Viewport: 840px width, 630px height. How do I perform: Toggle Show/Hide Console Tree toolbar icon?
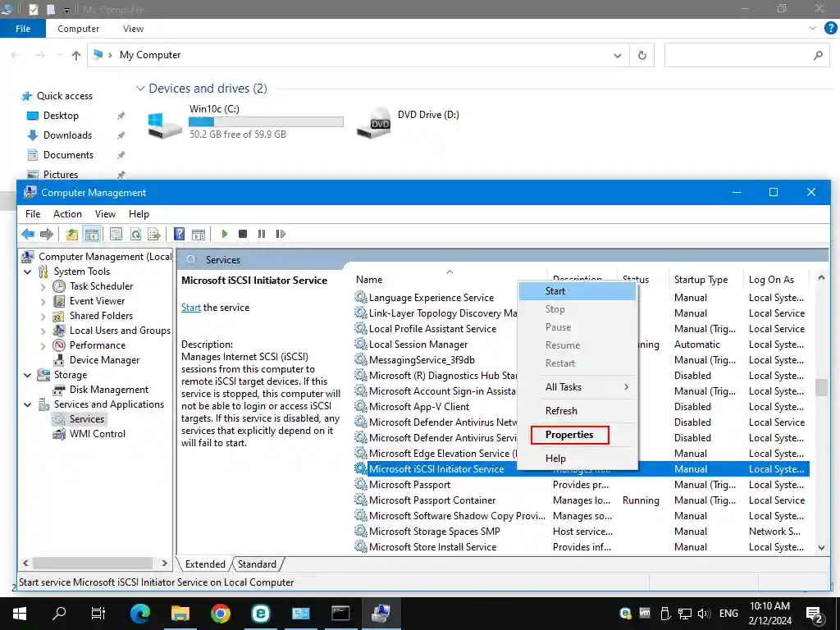click(x=92, y=234)
